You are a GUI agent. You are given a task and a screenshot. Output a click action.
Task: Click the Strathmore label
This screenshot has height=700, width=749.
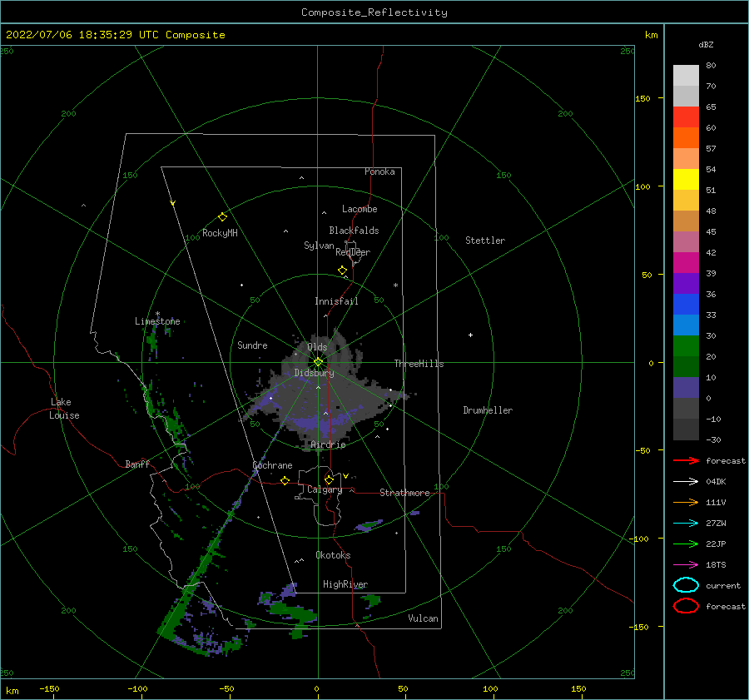coord(404,493)
